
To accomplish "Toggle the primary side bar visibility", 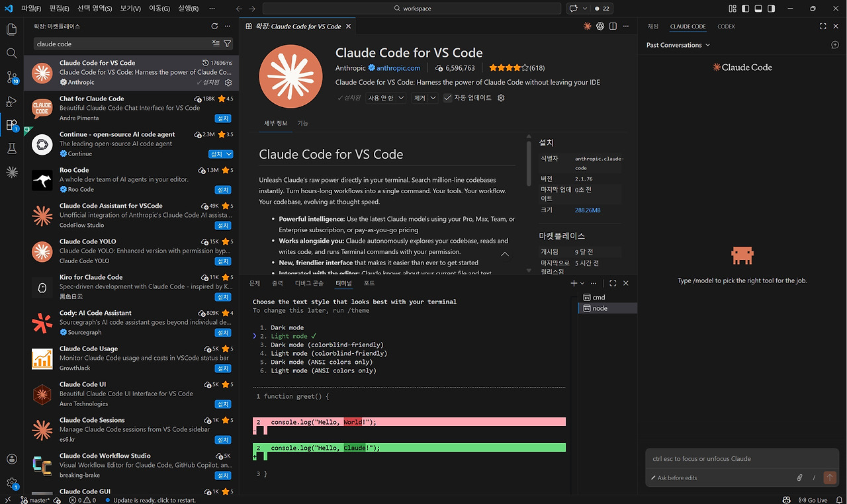I will [x=746, y=9].
